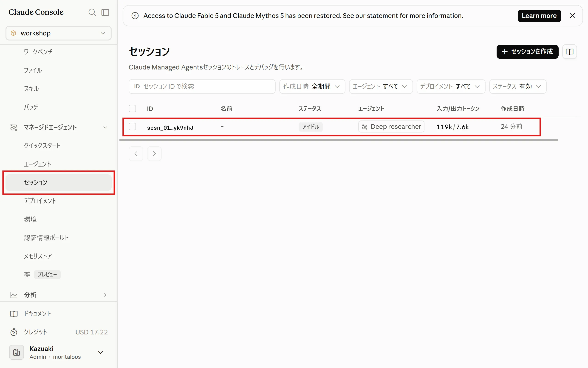Viewport: 588px width, 368px height.
Task: Click the 入力/出力トークン column header
Action: 458,109
